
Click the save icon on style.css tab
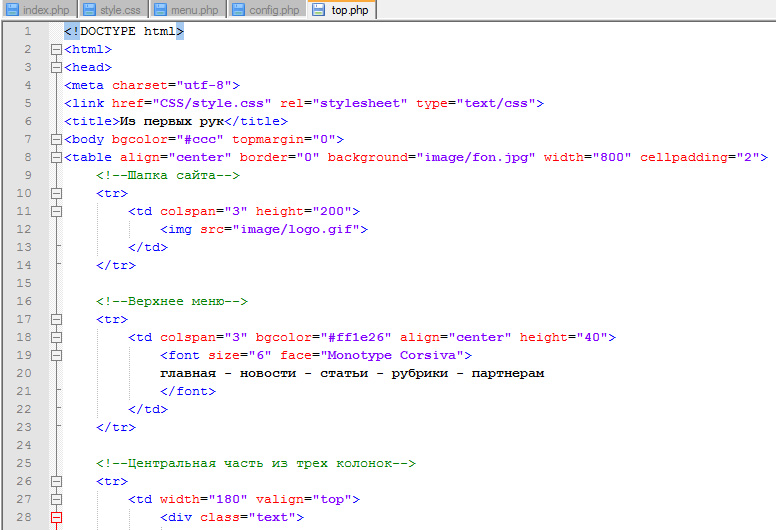[x=90, y=10]
